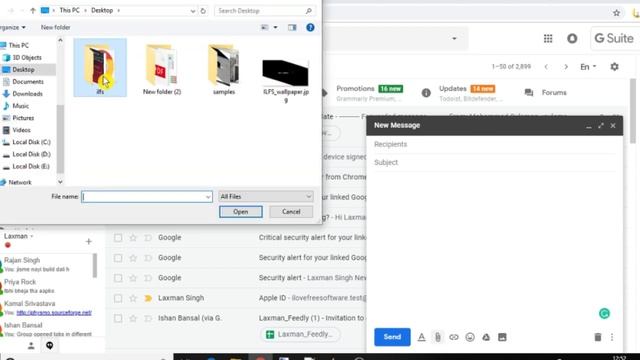Open file dialog Help icon

point(310,27)
